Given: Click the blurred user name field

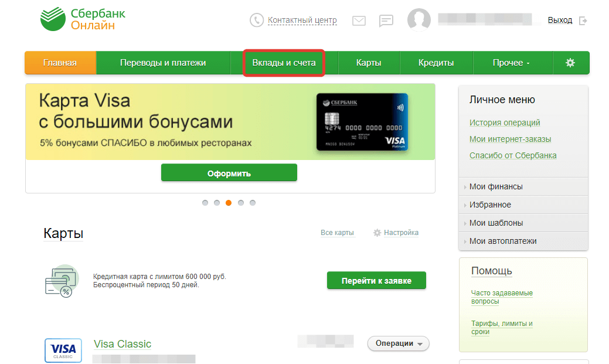Looking at the screenshot, I should pyautogui.click(x=485, y=19).
